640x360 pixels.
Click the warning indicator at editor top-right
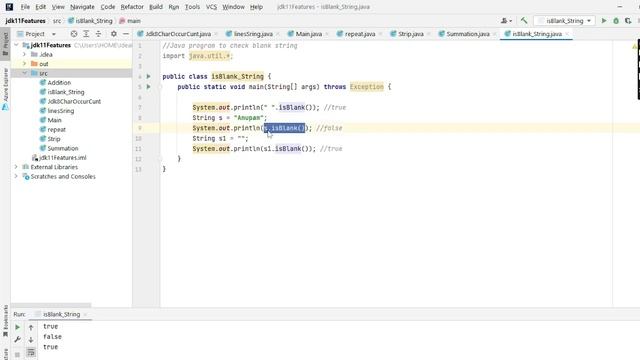[x=635, y=46]
